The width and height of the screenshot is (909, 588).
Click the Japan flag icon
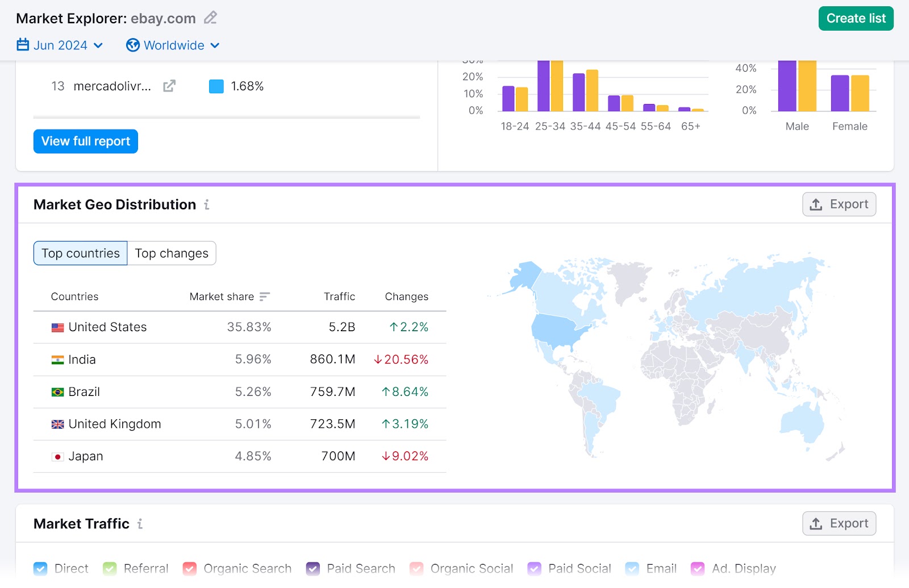tap(57, 457)
